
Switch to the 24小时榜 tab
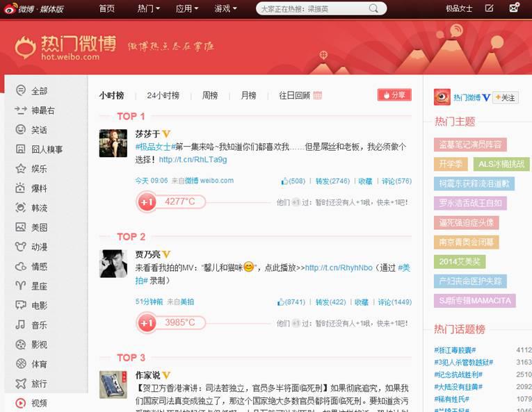coord(163,96)
